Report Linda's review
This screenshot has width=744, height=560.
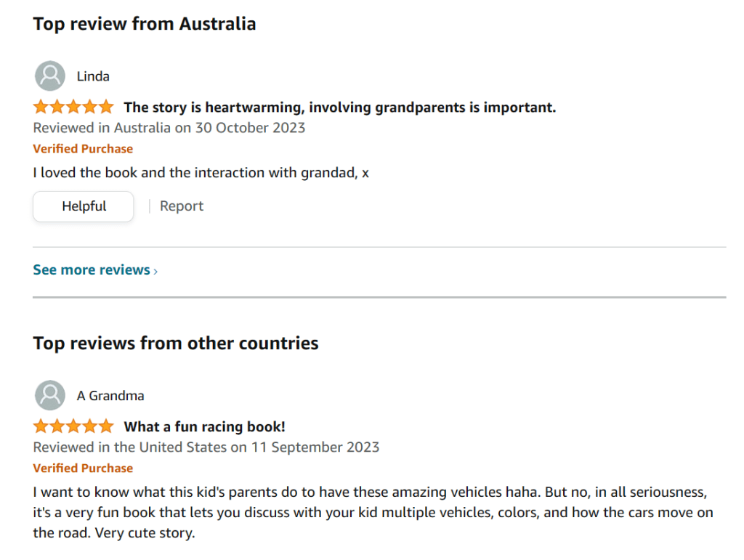(x=182, y=206)
